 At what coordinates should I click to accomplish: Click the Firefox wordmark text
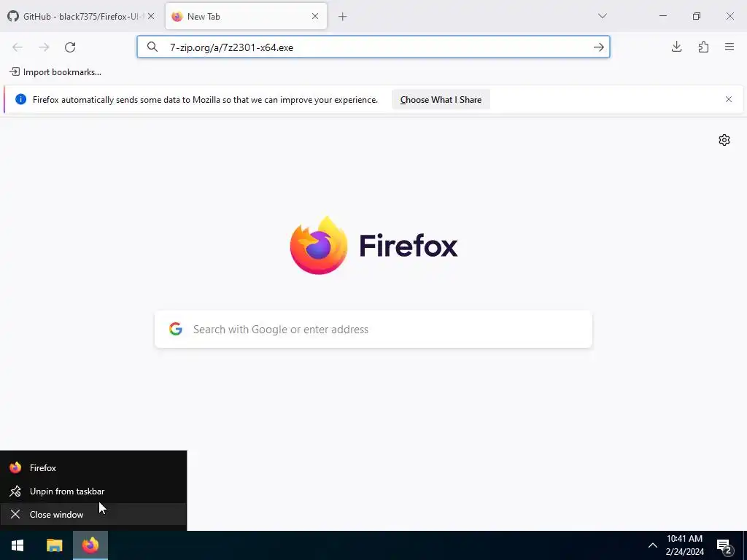[409, 246]
